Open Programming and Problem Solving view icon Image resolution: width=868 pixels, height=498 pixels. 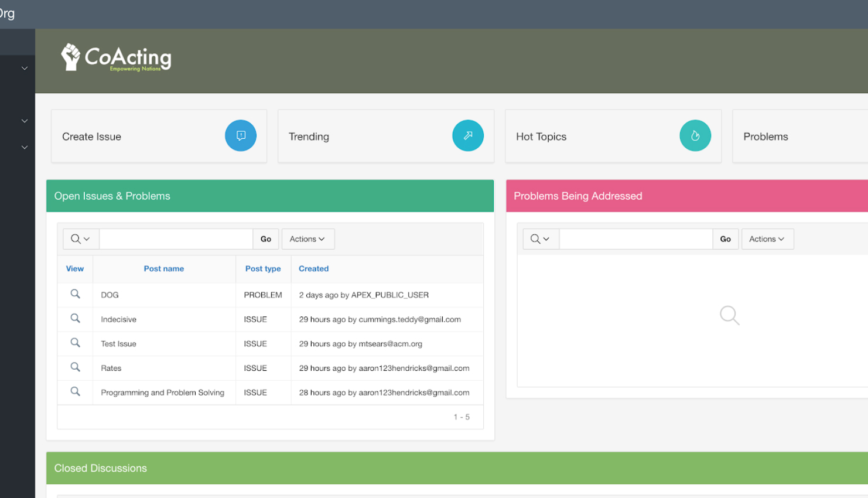click(75, 391)
